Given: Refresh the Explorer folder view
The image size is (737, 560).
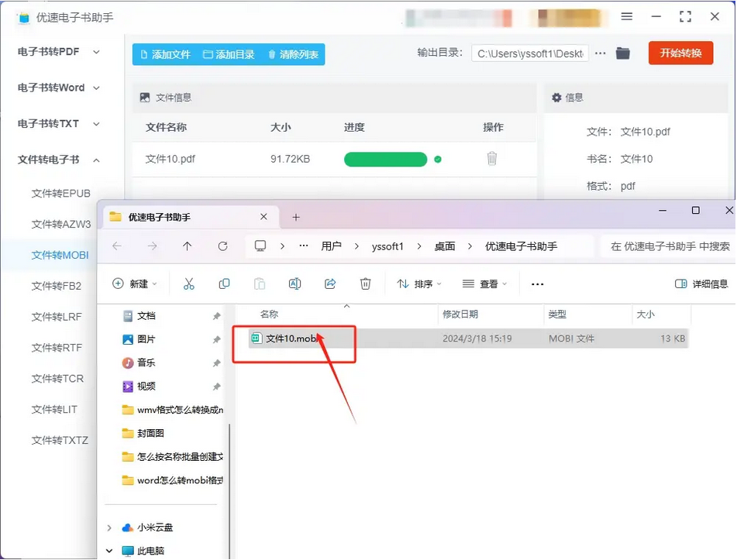Looking at the screenshot, I should [x=222, y=246].
